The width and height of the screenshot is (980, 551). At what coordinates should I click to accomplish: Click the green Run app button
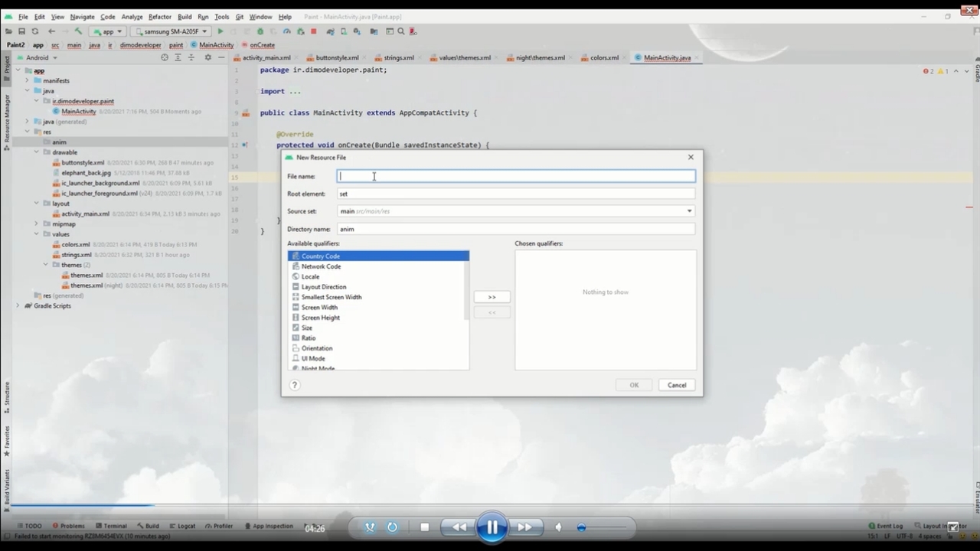point(220,31)
